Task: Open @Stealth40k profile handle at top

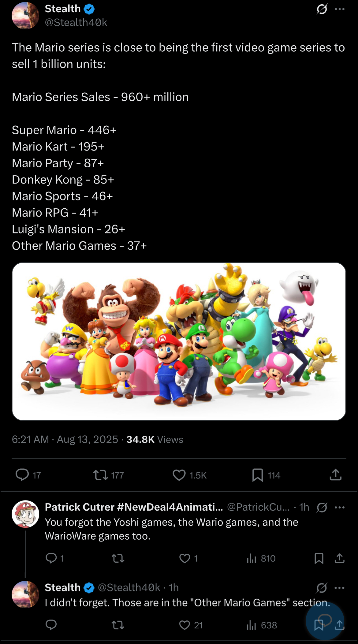Action: pos(76,22)
